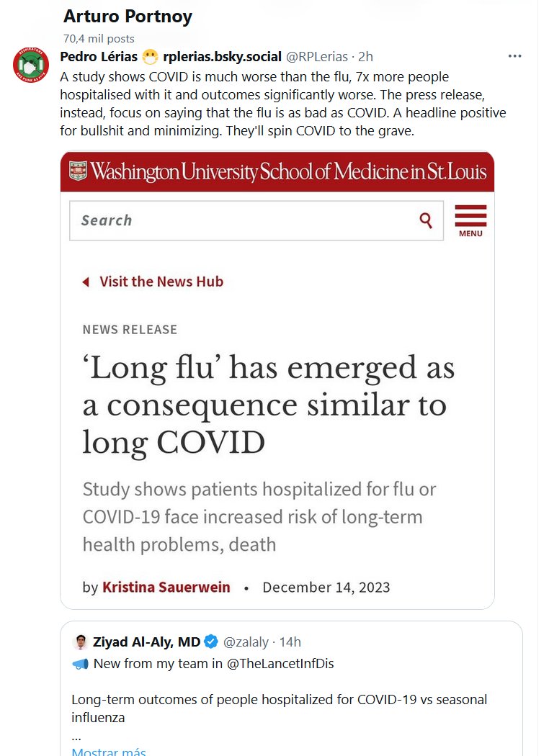Screen dimensions: 549x756
Task: Follow the Visit the News Hub link
Action: [161, 282]
